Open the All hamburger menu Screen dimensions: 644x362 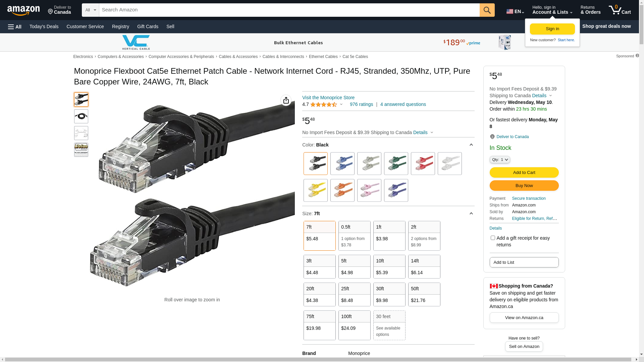[x=15, y=26]
